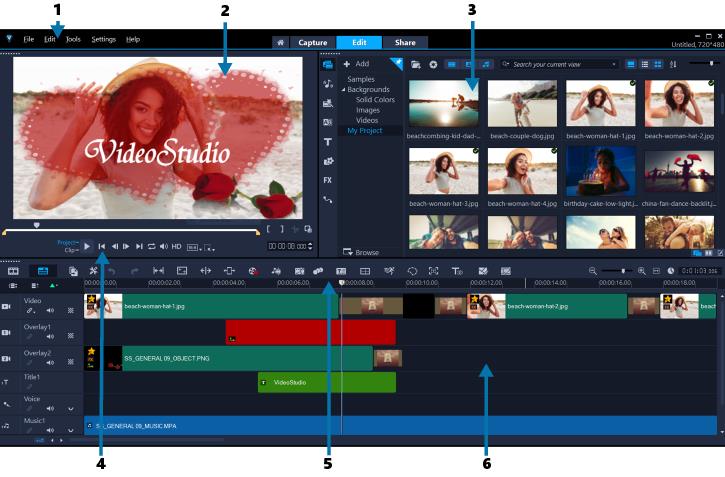Select Solid Colors in library tree
Screen dimensions: 725x477
[375, 100]
